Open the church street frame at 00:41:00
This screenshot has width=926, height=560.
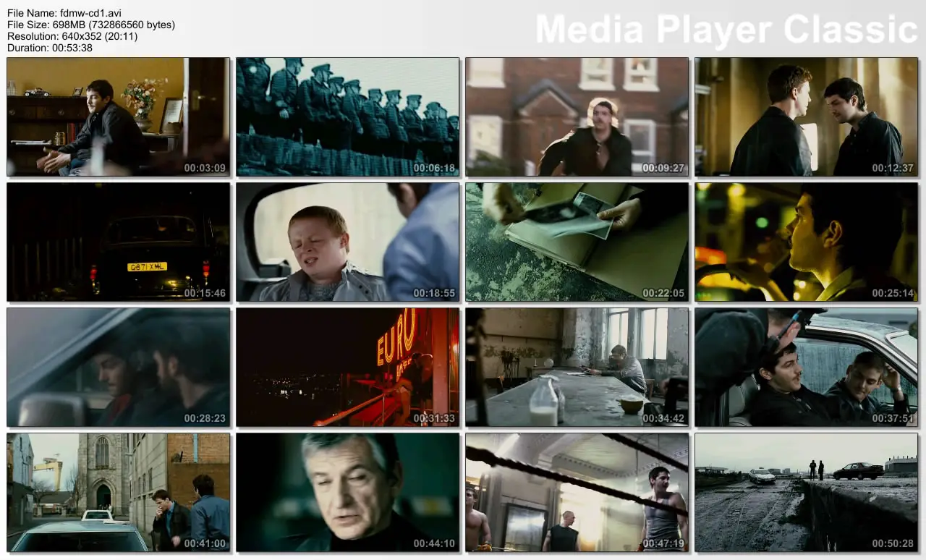(x=119, y=492)
